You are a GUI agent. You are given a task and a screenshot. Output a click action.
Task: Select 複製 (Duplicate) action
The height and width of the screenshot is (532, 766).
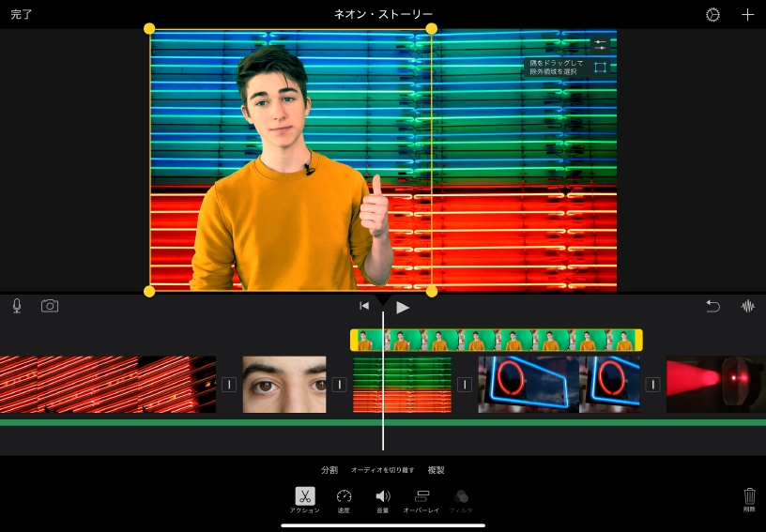pos(436,470)
